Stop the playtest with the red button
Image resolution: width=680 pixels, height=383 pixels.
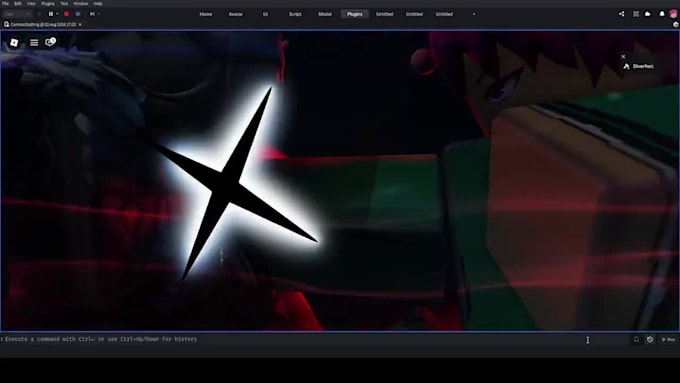pyautogui.click(x=66, y=14)
